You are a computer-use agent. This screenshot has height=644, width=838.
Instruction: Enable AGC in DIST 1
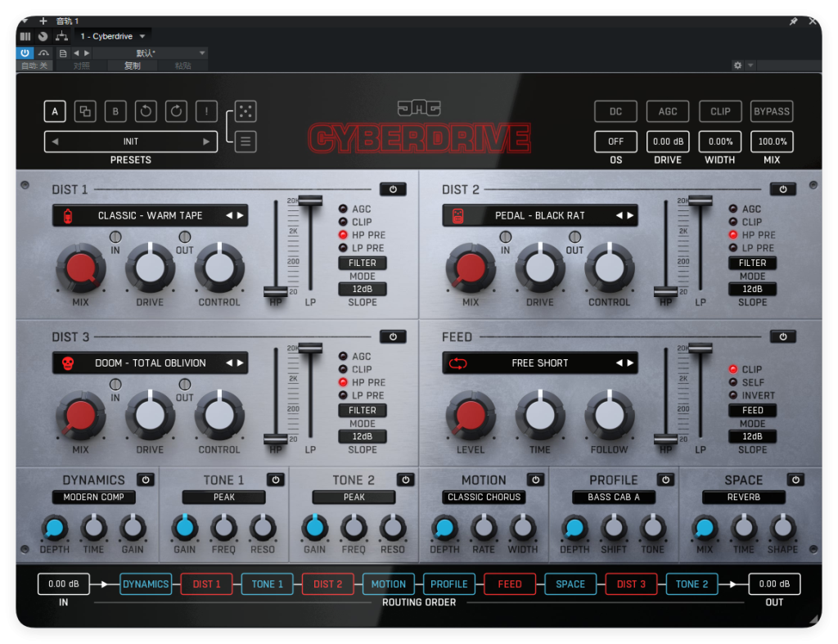pyautogui.click(x=343, y=209)
